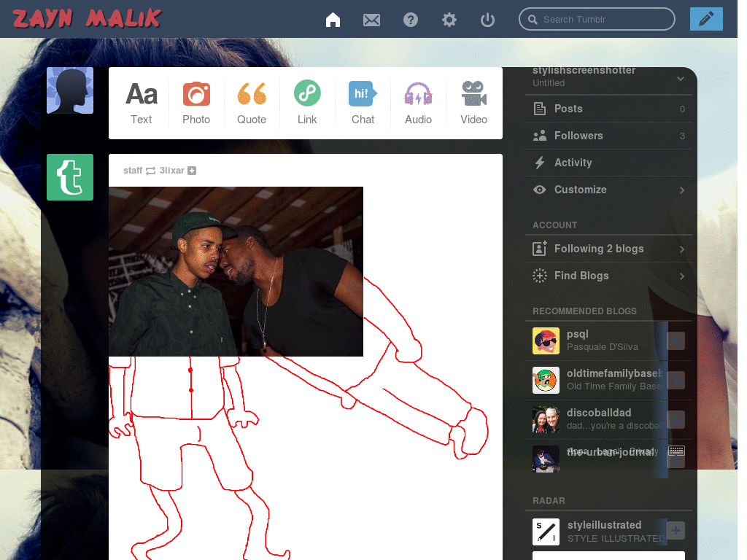This screenshot has width=747, height=560.
Task: Open the inbox envelope icon
Action: tap(371, 20)
